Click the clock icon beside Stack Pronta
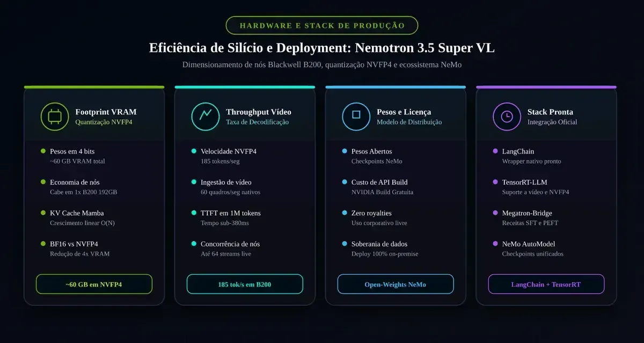Viewport: 644px width, 343px height. click(x=507, y=116)
